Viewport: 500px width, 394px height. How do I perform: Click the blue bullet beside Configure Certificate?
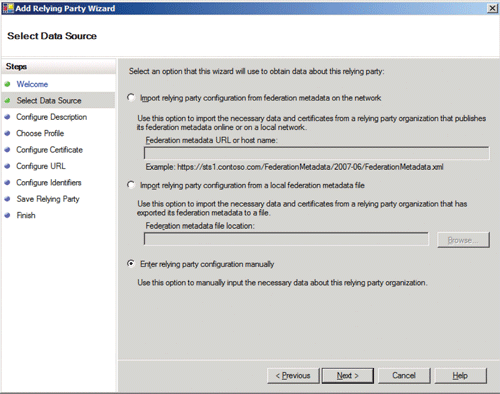(7, 150)
